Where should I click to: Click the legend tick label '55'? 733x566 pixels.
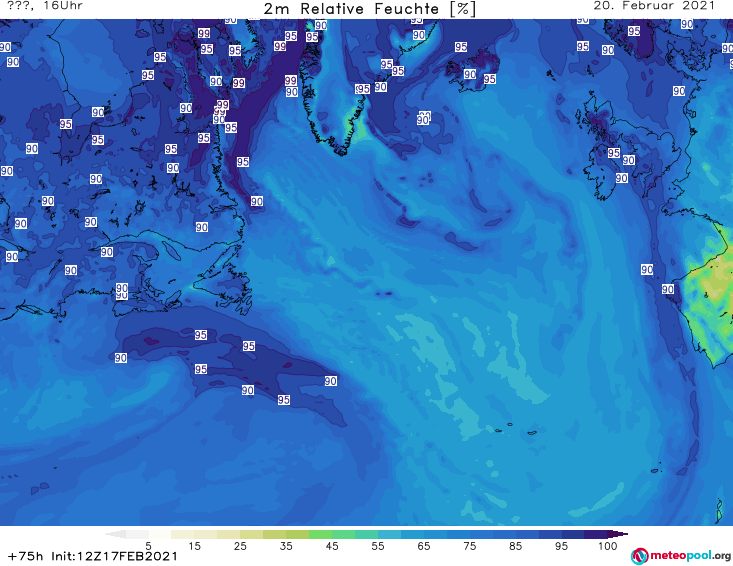pyautogui.click(x=378, y=546)
